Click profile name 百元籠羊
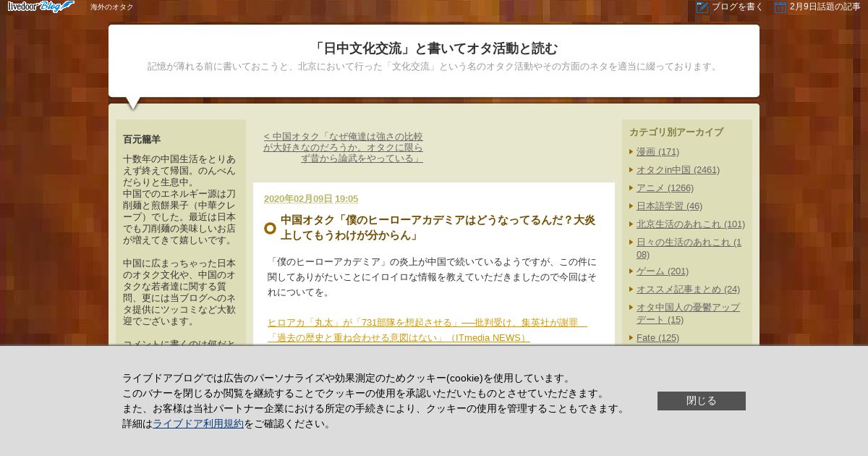The width and height of the screenshot is (868, 456). point(142,139)
